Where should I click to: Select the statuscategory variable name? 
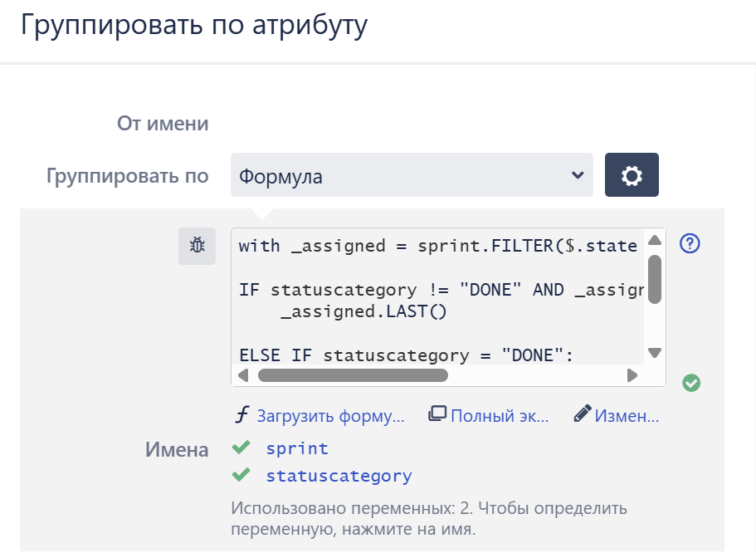point(339,475)
